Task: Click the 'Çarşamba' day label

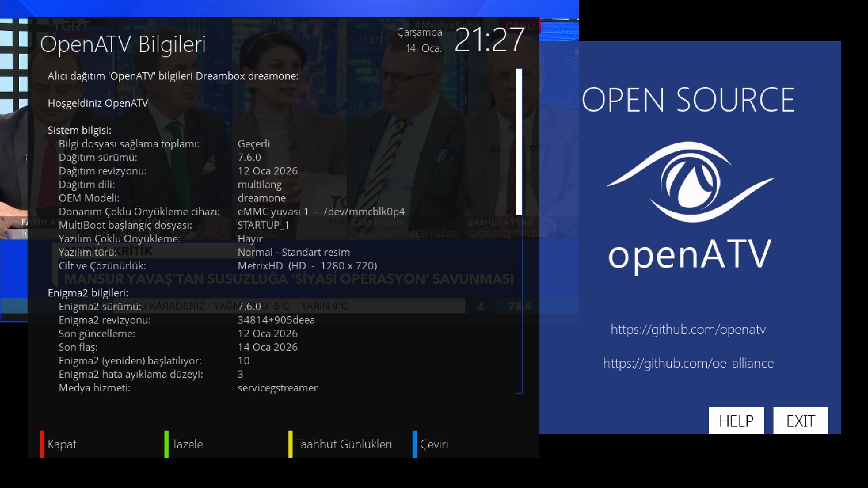Action: (x=420, y=33)
